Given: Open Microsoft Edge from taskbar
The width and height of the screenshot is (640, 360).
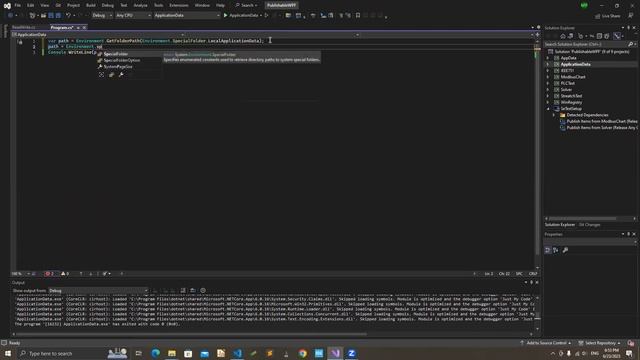Looking at the screenshot, I should point(156,353).
